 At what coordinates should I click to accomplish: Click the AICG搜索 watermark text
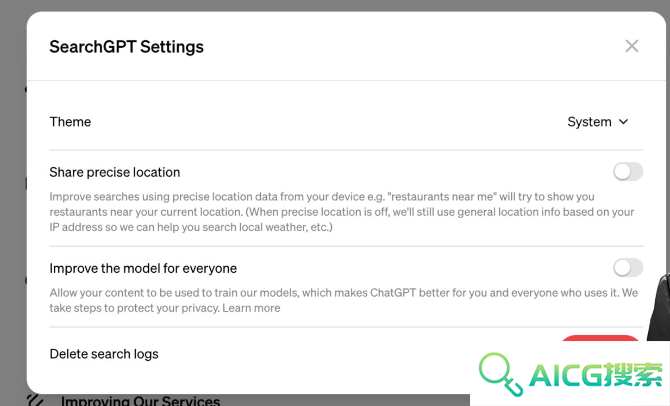pyautogui.click(x=596, y=375)
